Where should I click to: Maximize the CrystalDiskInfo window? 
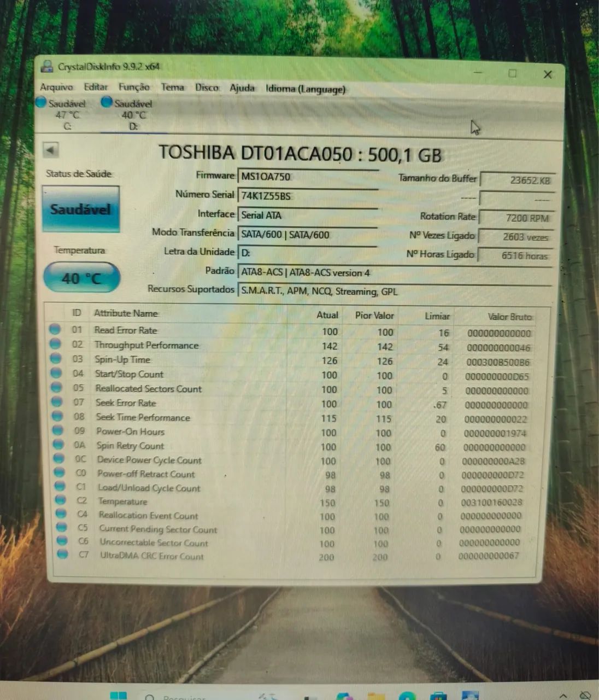[513, 73]
